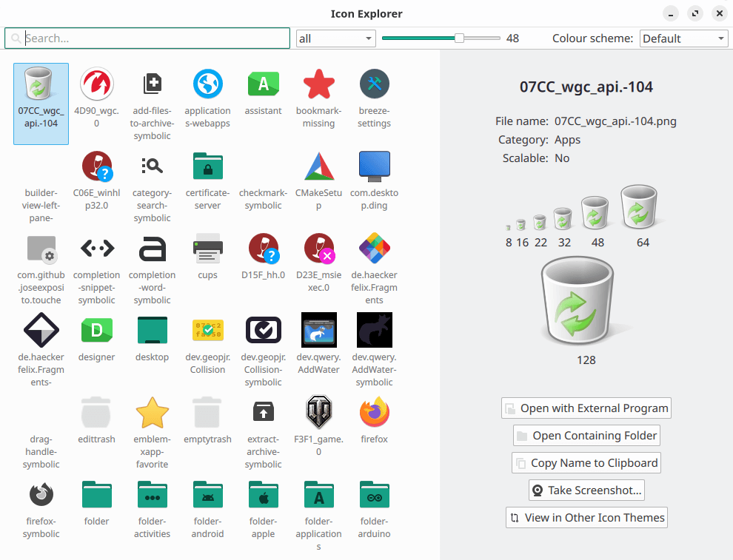The image size is (733, 560).
Task: Select the F3F1_game.0 icon
Action: pos(319,413)
